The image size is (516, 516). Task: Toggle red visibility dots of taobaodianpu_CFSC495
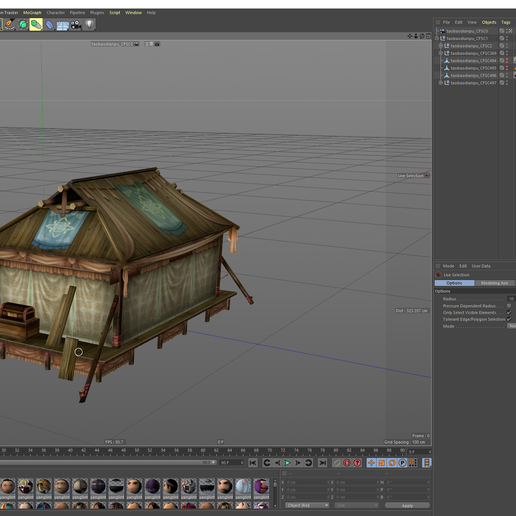(507, 68)
